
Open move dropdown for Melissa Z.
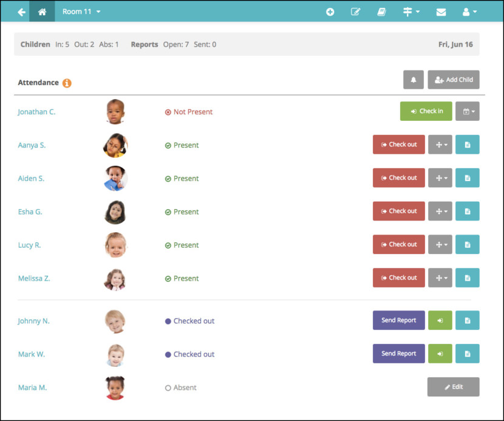coord(440,278)
